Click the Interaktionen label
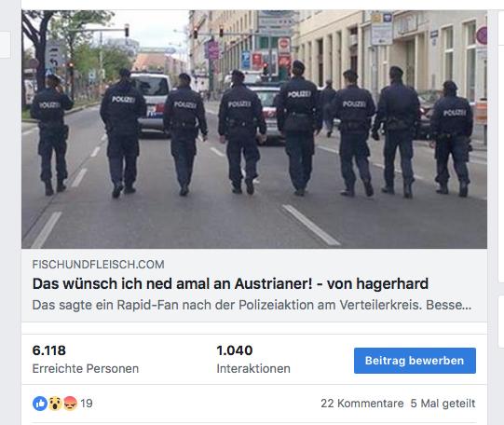Viewport: 504px width, 425px height. point(253,368)
